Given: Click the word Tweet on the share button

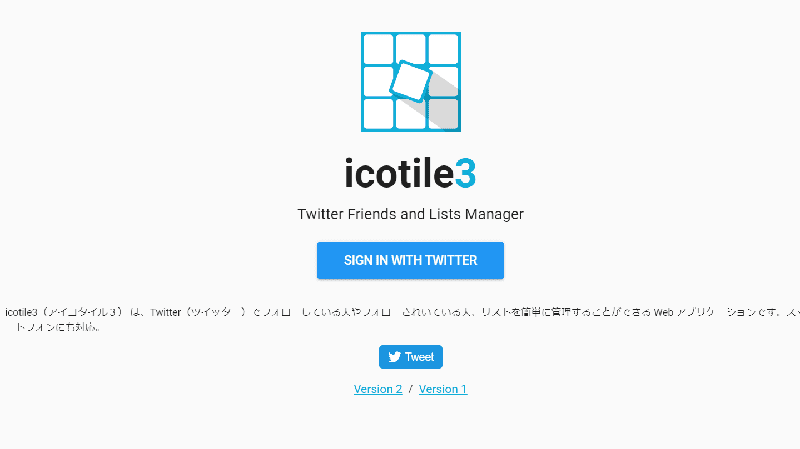Looking at the screenshot, I should 419,357.
